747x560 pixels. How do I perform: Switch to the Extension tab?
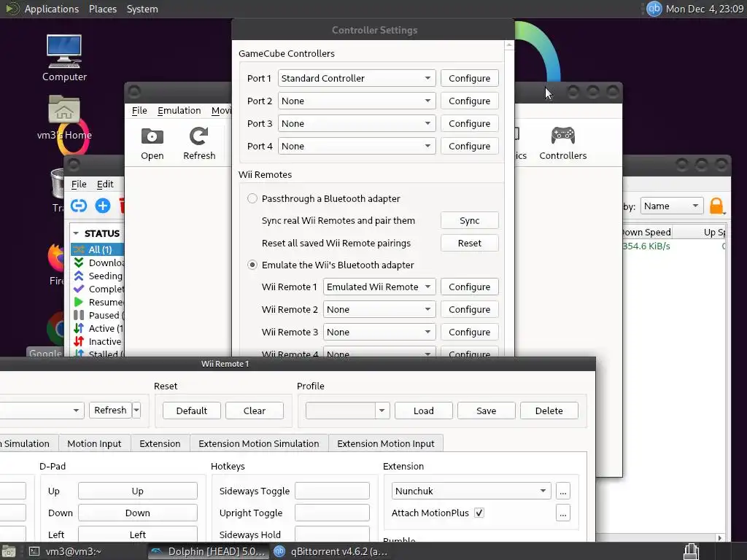coord(160,443)
